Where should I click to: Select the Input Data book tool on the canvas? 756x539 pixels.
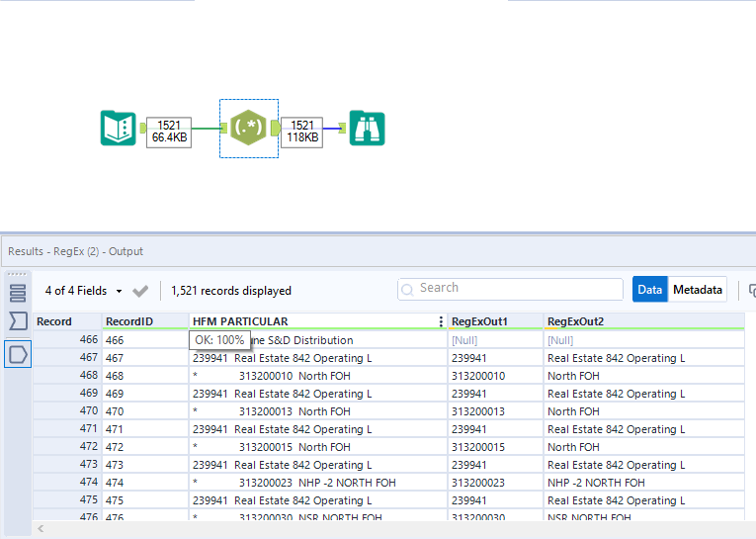(x=119, y=128)
